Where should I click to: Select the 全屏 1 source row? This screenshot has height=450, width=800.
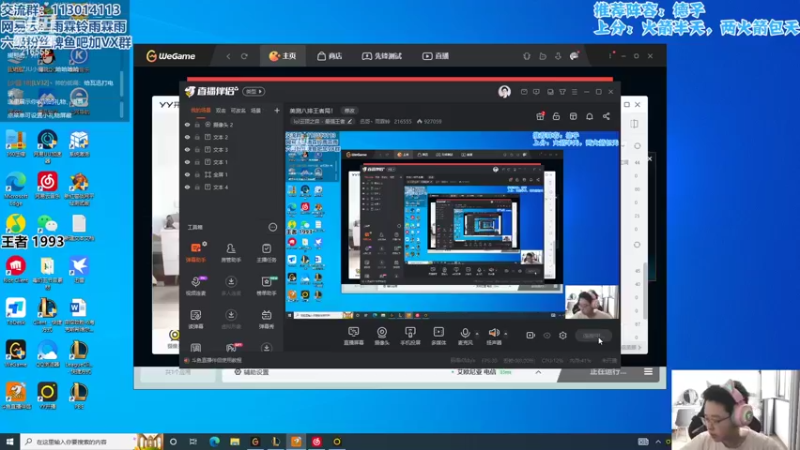(232, 174)
